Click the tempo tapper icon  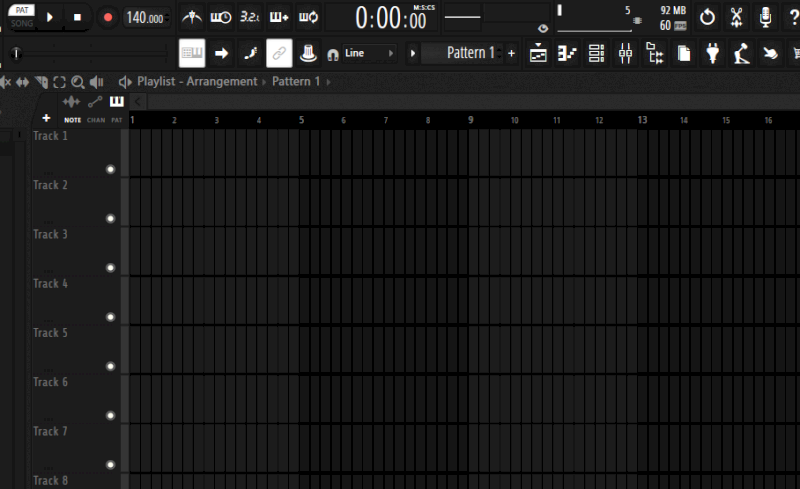pyautogui.click(x=742, y=53)
